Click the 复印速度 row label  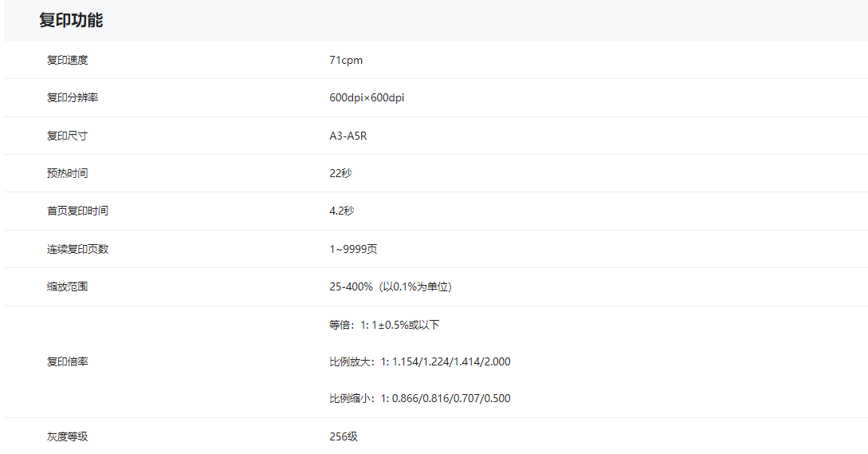tap(67, 60)
